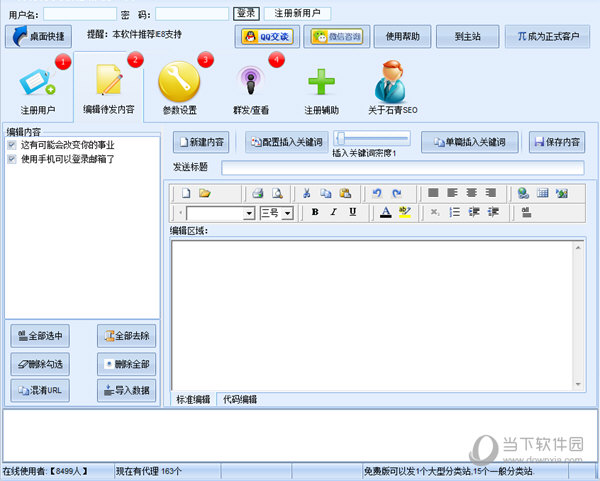Click the cut scissors icon
This screenshot has width=600, height=481.
tap(306, 193)
